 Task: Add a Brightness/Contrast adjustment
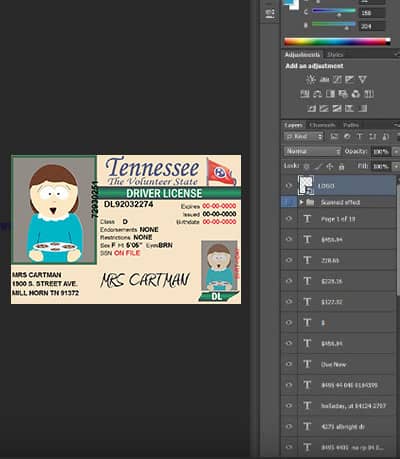(x=311, y=79)
